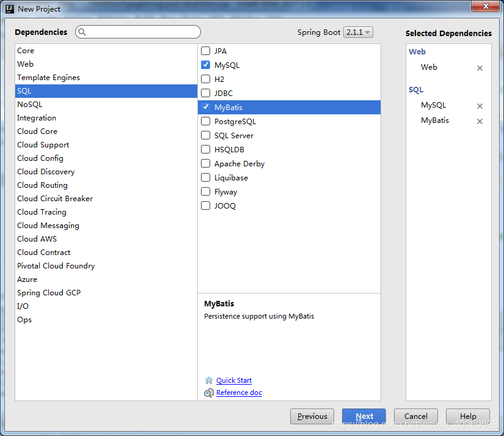The width and height of the screenshot is (504, 436).
Task: Select the SQL category
Action: [x=106, y=91]
